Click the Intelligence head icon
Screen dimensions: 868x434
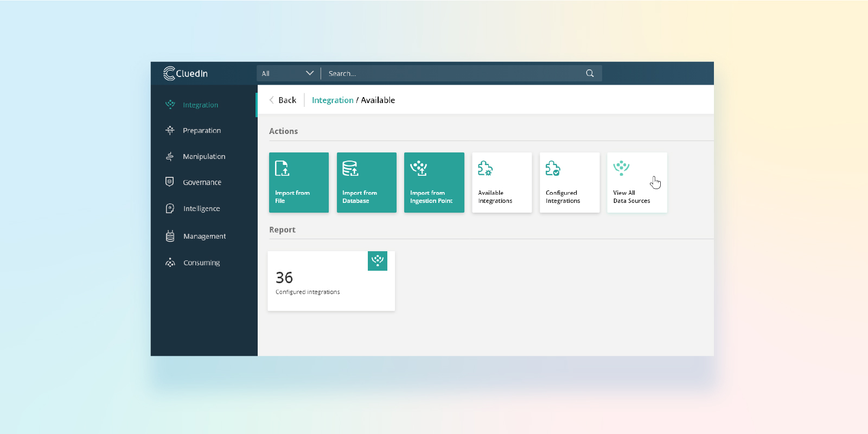tap(170, 208)
